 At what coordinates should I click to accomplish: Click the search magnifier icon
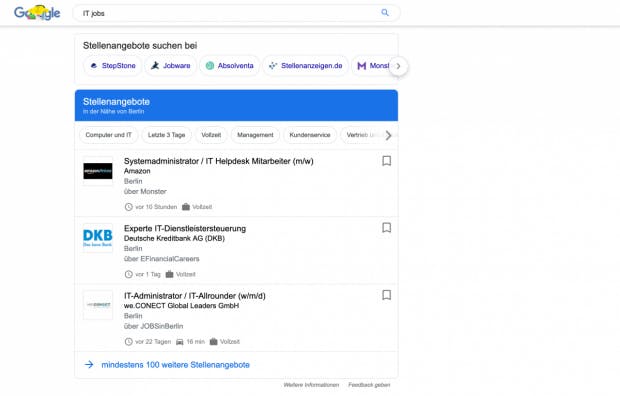click(385, 13)
